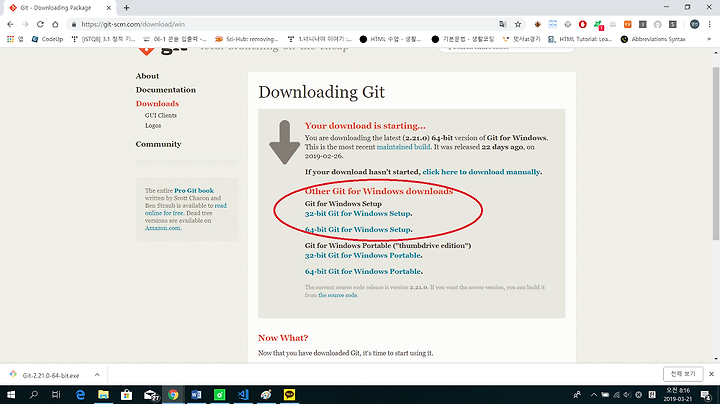The width and height of the screenshot is (720, 404).
Task: Open the About section in sidebar
Action: [147, 76]
